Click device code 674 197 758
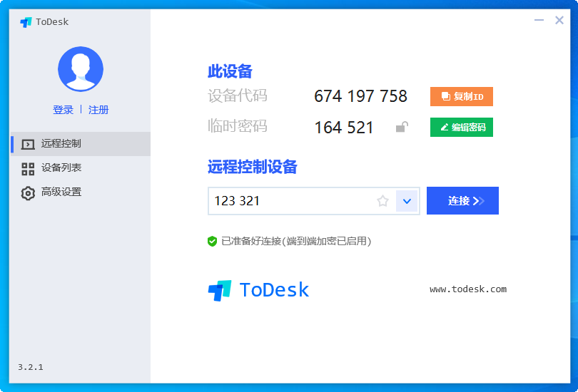This screenshot has height=392, width=578. coord(360,96)
